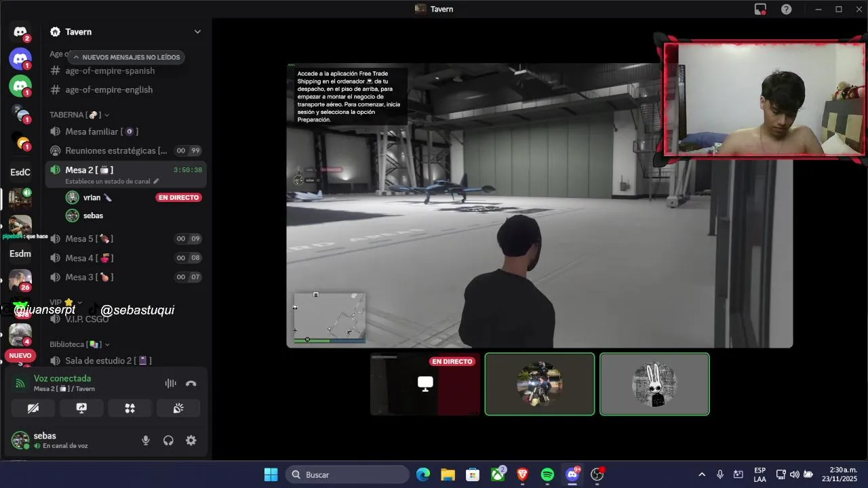This screenshot has height=488, width=868.
Task: Open EsdC server in sidebar
Action: pos(20,172)
